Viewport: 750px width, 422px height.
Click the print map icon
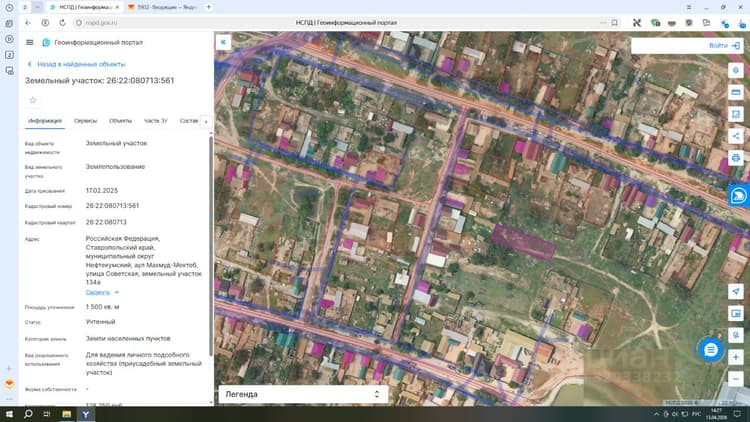(736, 158)
